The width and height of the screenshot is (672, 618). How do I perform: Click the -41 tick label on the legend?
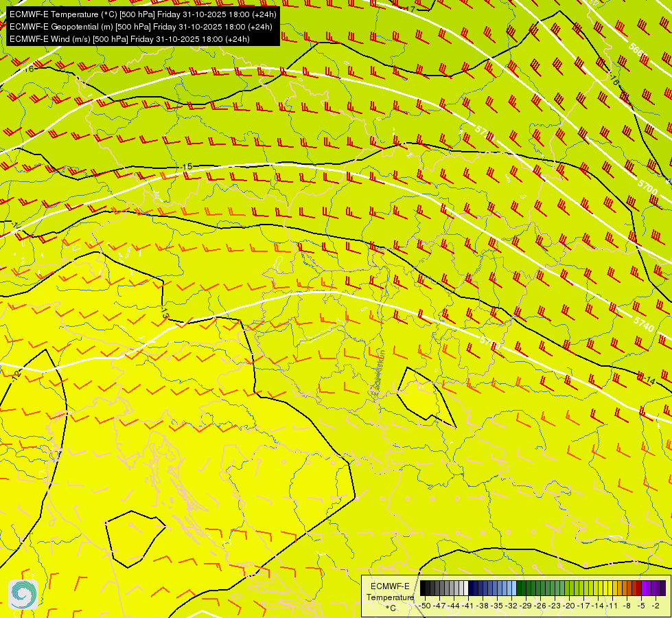click(467, 606)
